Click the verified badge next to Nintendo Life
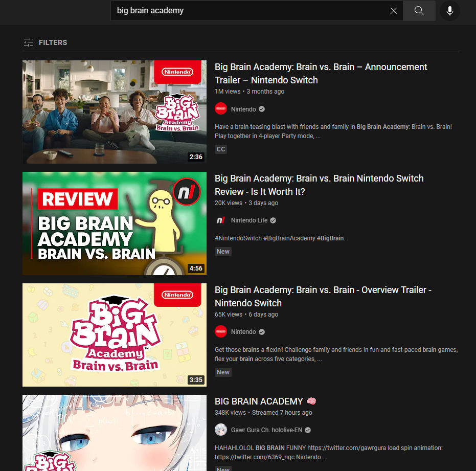This screenshot has width=476, height=471. coord(273,220)
